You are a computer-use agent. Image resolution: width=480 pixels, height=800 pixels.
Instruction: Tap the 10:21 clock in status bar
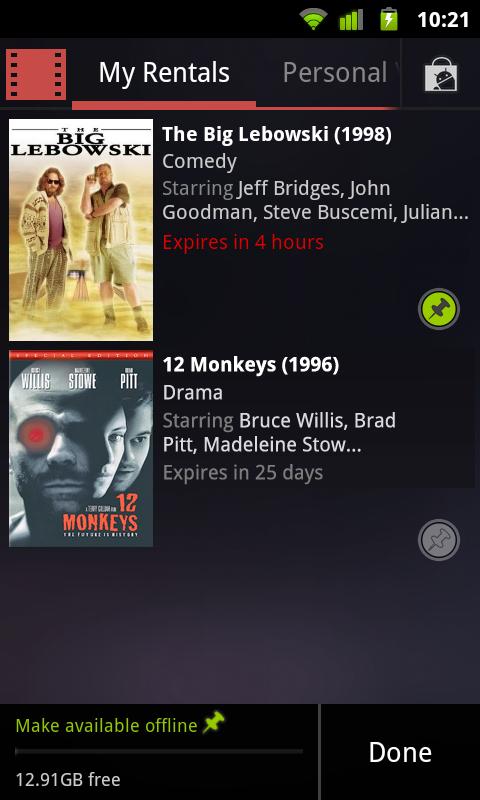pos(443,20)
